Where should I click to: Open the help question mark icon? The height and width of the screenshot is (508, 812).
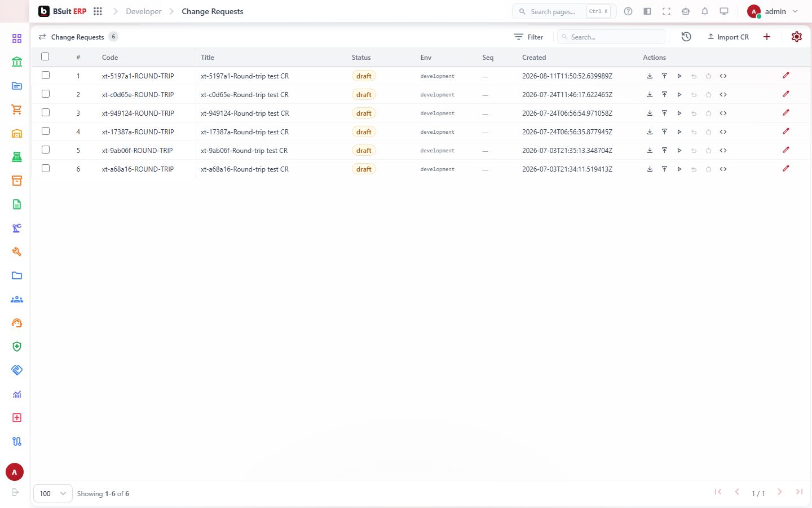628,11
